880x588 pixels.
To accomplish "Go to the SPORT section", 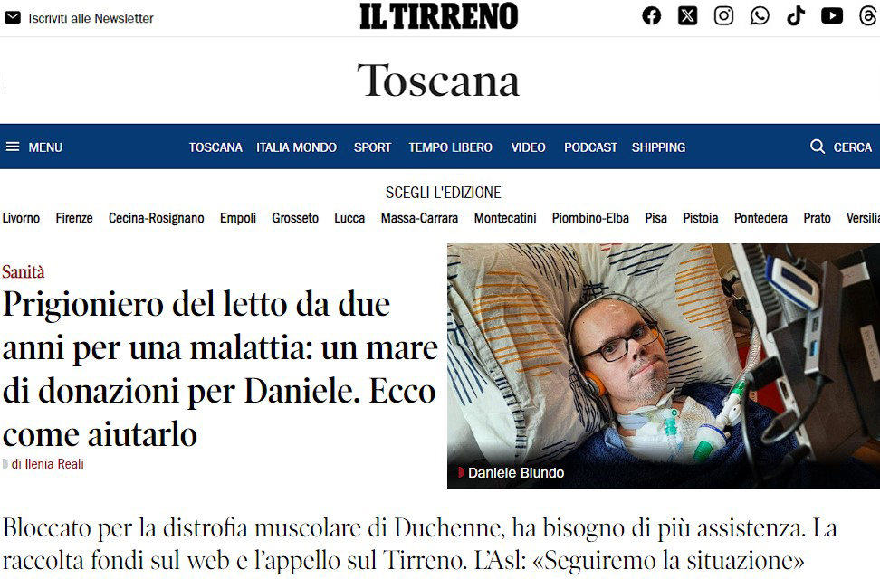I will [x=372, y=147].
